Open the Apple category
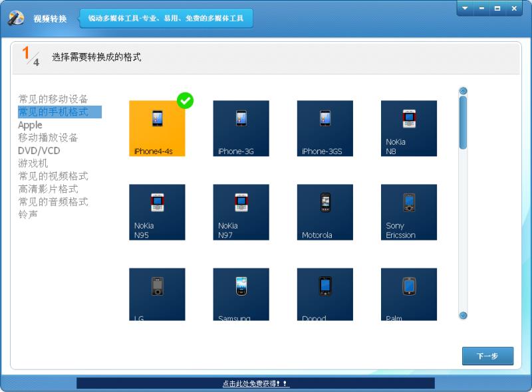Screen dimensions: 532x392 (x=30, y=125)
